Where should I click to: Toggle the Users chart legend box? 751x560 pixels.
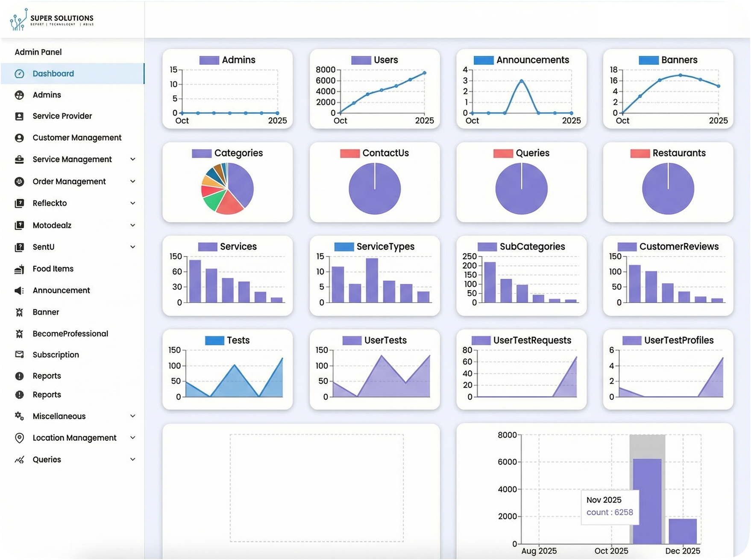click(361, 60)
